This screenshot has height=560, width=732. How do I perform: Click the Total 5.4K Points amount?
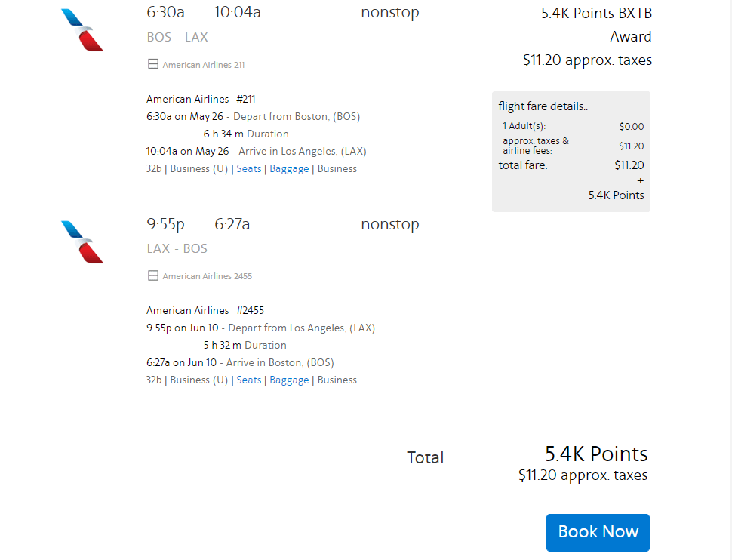[596, 454]
